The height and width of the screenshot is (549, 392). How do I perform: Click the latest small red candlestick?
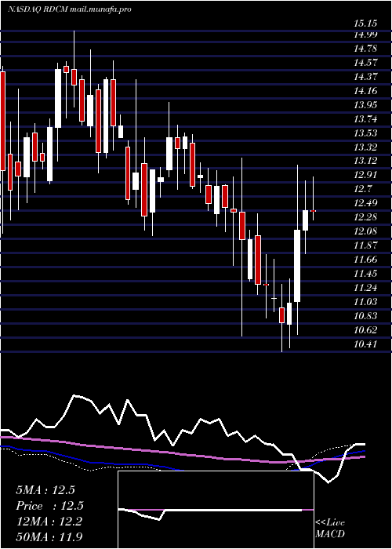point(314,211)
